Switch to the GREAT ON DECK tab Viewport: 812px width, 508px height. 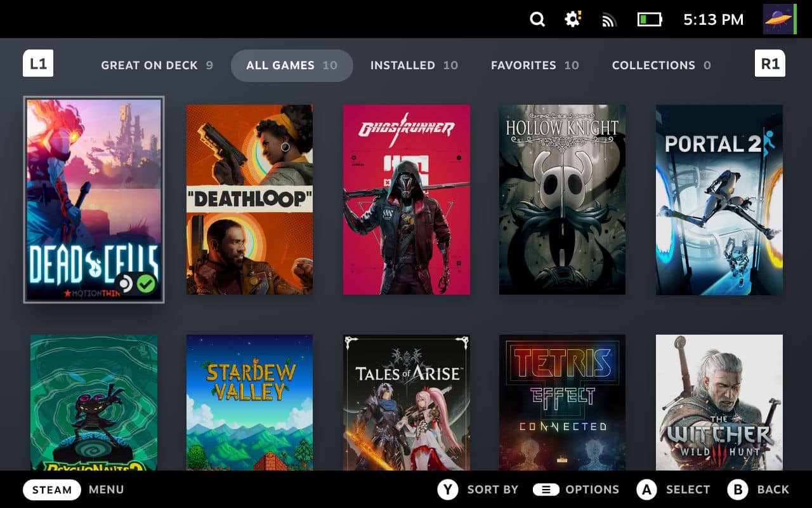pos(157,65)
